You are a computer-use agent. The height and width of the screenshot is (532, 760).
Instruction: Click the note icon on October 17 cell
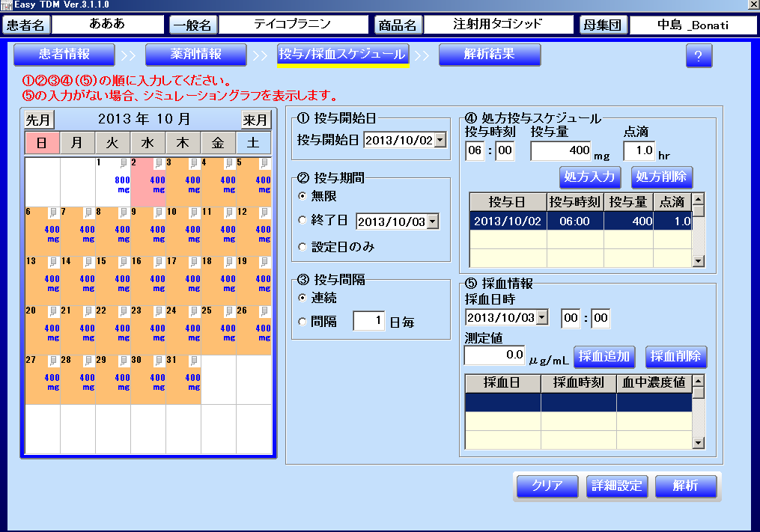click(x=194, y=262)
